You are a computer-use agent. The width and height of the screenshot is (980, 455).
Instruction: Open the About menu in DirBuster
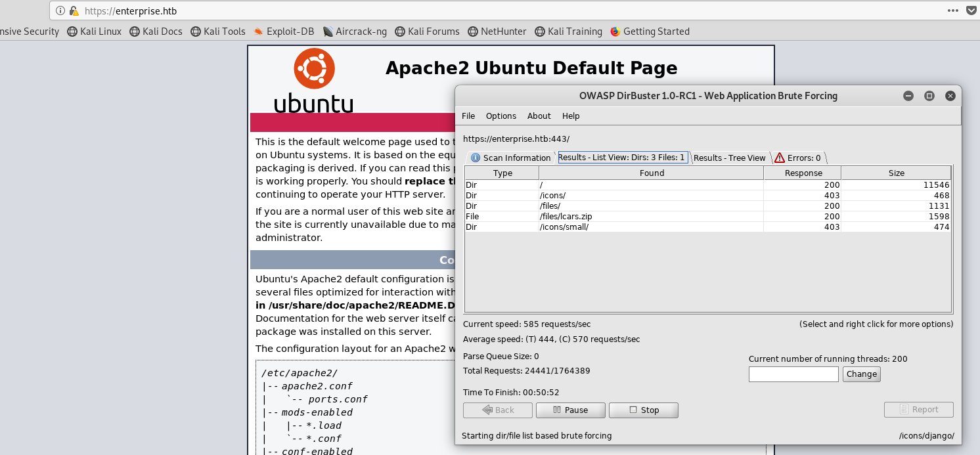(539, 116)
